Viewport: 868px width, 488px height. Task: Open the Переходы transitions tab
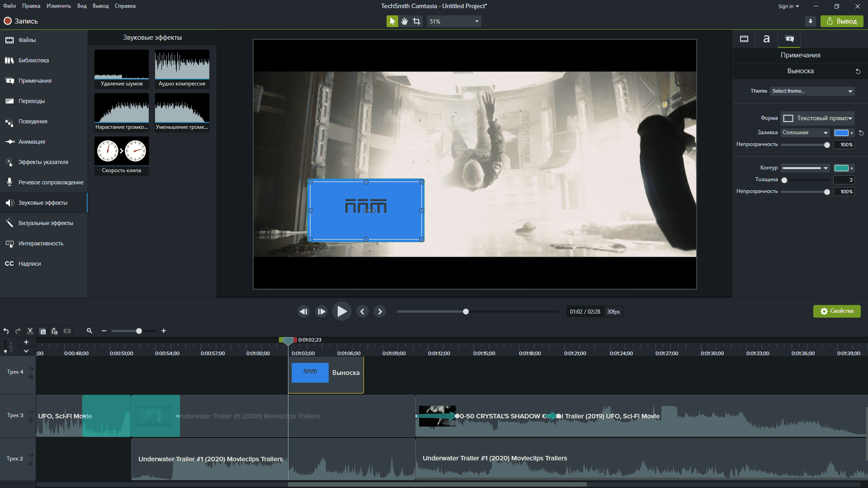pos(43,101)
